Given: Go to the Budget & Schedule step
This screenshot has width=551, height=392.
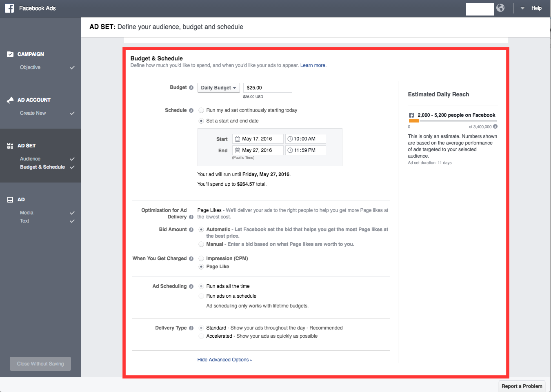Looking at the screenshot, I should pos(42,167).
